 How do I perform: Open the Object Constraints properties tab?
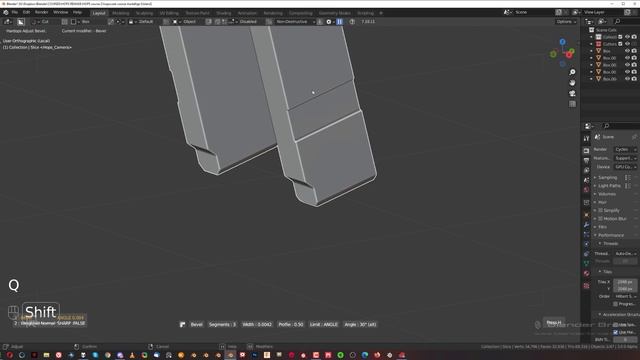(x=586, y=254)
